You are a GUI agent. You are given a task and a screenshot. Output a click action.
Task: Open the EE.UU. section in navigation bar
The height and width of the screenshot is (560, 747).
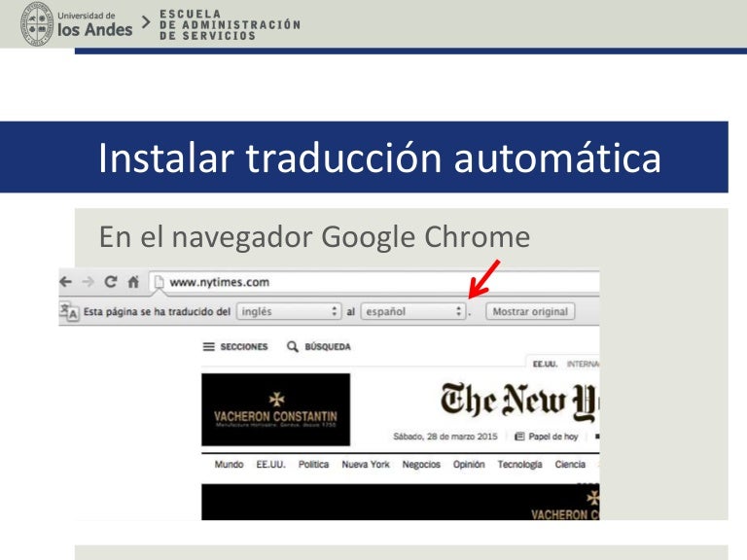click(270, 465)
